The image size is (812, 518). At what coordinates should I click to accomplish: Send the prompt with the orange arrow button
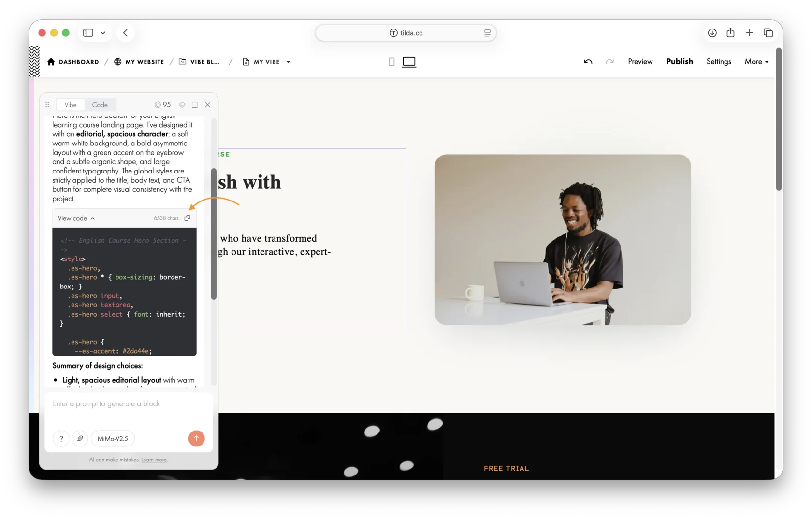(196, 438)
